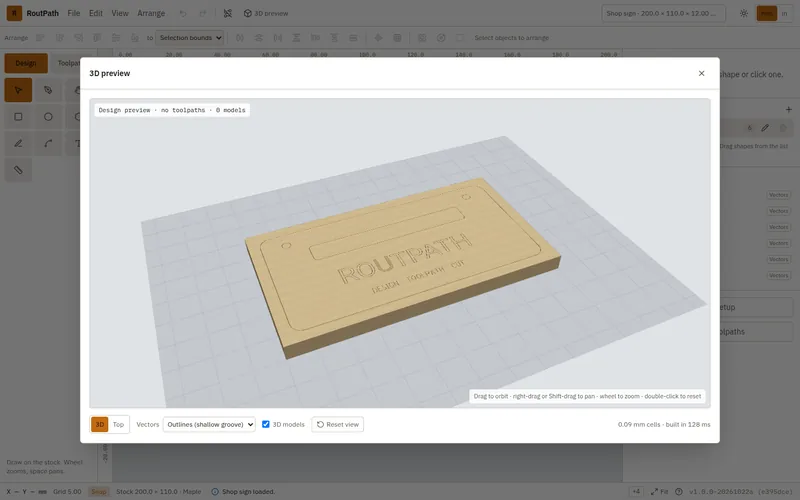Open the help question-mark icon in status bar

[679, 492]
